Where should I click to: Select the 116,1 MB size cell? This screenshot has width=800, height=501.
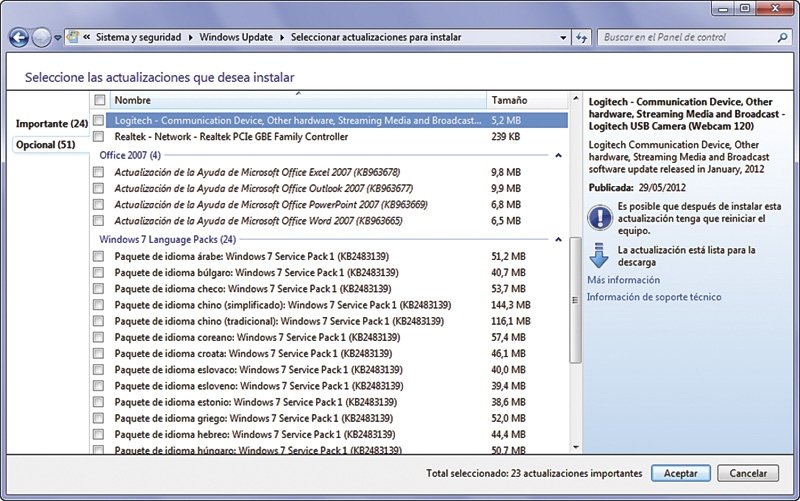511,321
